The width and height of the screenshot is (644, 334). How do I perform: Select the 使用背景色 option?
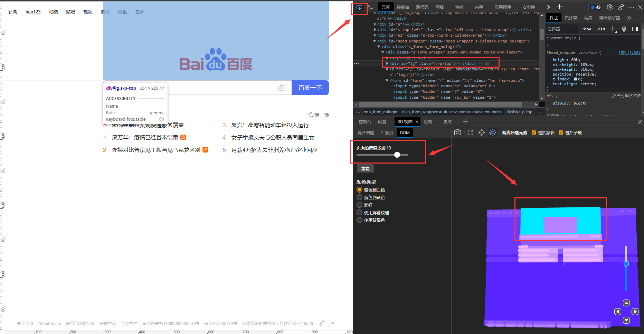pos(360,220)
